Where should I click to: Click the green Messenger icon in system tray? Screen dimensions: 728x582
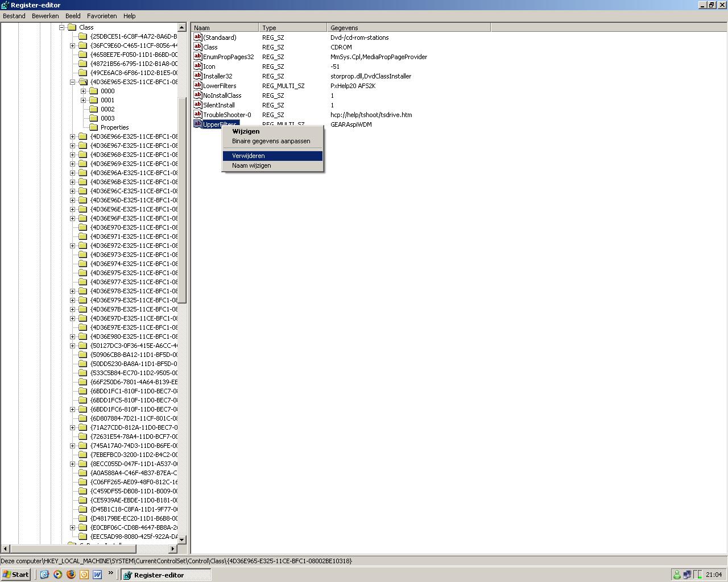tap(677, 575)
